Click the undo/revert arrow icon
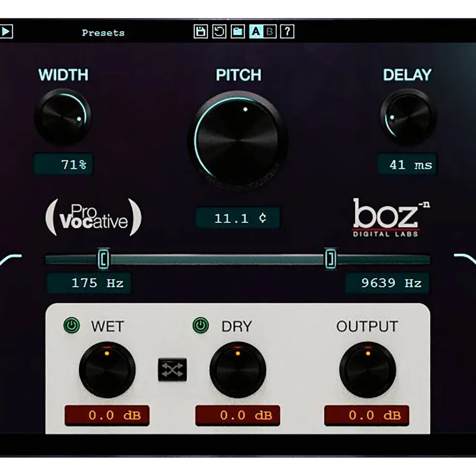The width and height of the screenshot is (476, 476). point(219,31)
